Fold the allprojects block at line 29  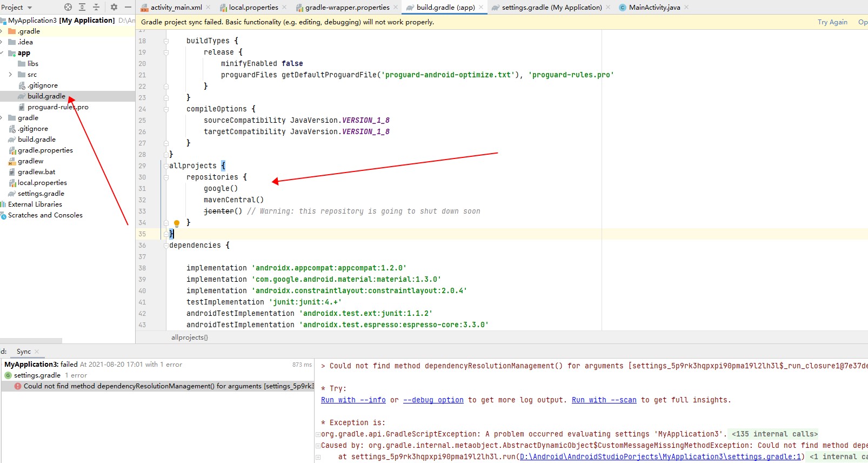[x=166, y=166]
